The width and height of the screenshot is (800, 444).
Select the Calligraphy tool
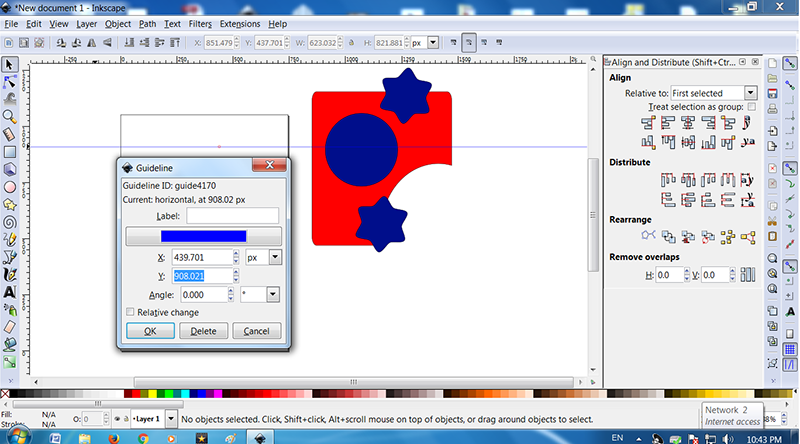click(x=10, y=275)
